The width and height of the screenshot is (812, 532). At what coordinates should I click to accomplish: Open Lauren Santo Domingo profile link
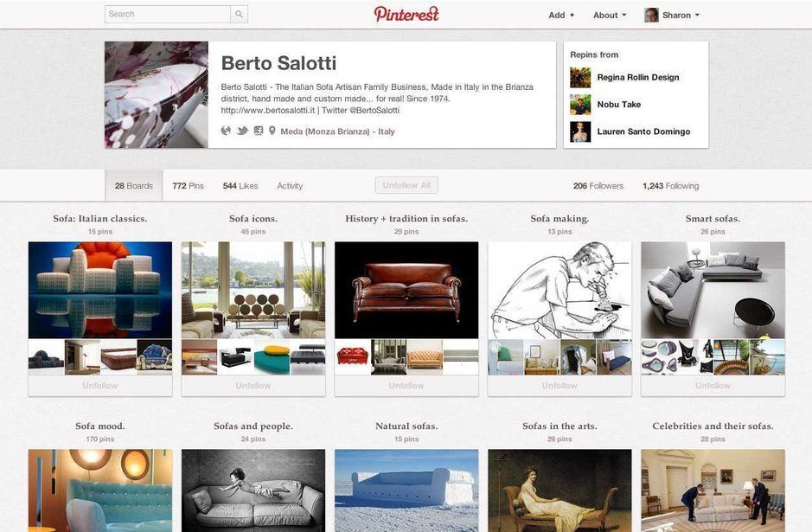coord(643,131)
